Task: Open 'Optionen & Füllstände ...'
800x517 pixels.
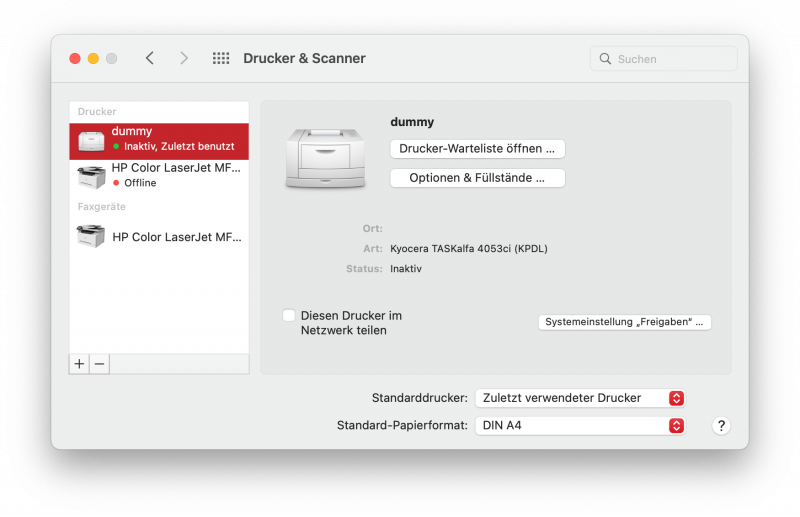Action: coord(478,178)
